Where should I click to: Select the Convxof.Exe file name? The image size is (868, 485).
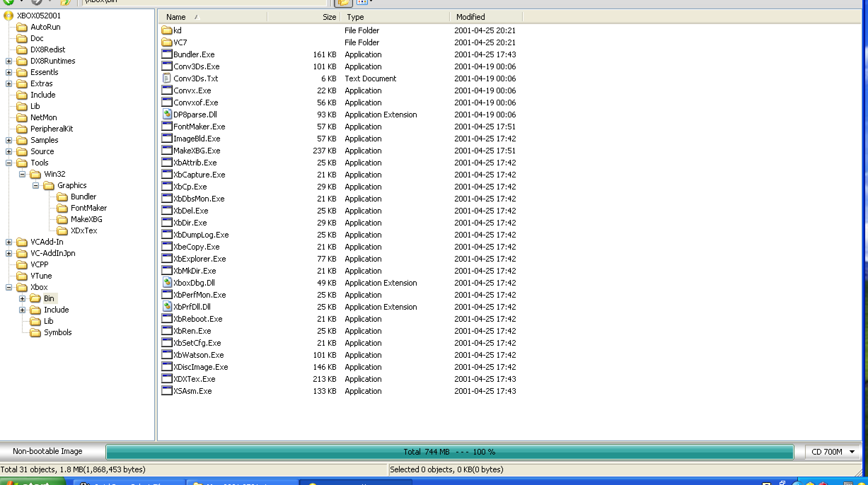(x=196, y=103)
